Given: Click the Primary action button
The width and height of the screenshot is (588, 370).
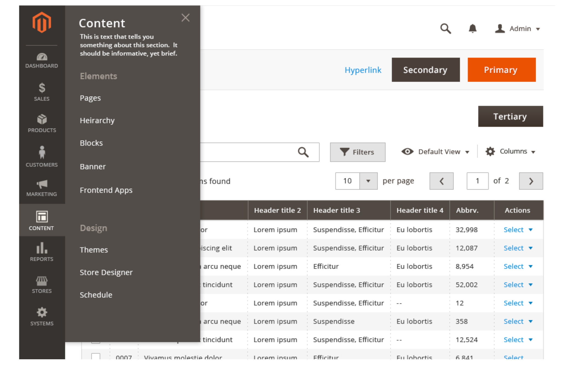Looking at the screenshot, I should pos(501,70).
